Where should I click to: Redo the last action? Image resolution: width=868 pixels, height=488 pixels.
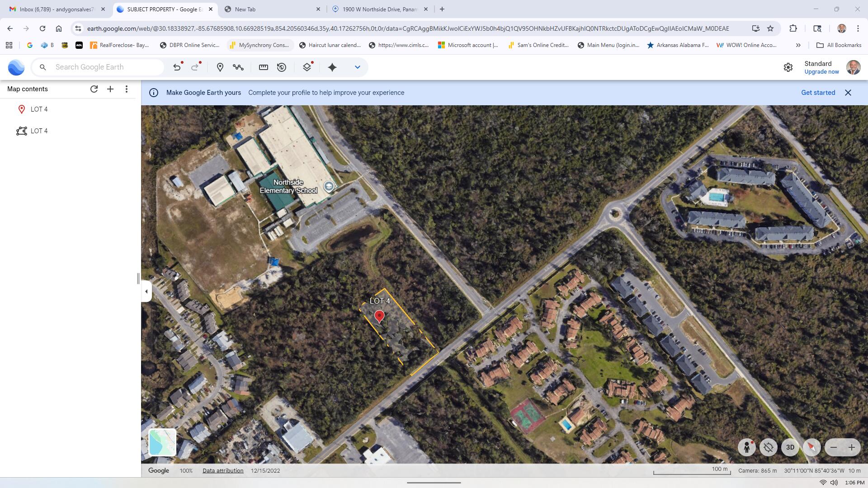pyautogui.click(x=195, y=67)
